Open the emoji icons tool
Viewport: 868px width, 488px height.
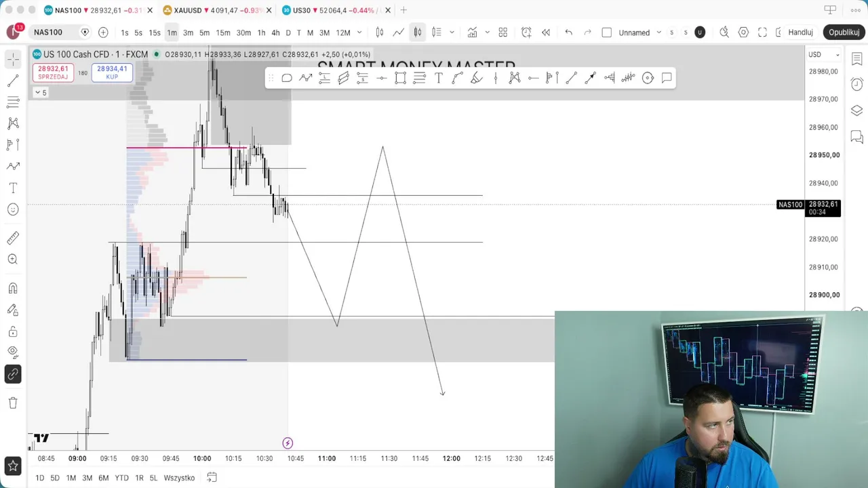pos(13,209)
